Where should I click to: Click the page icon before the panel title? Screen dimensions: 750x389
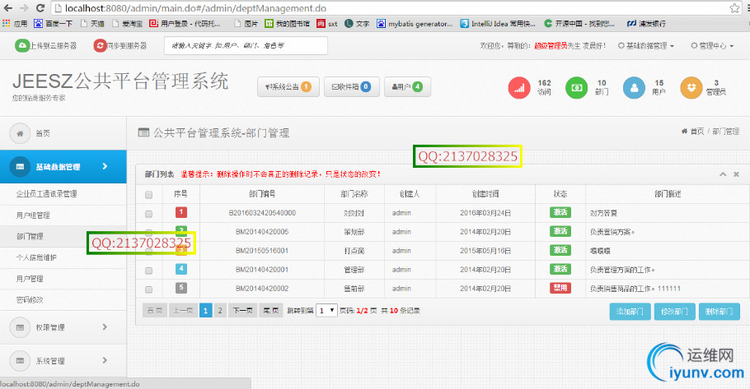click(143, 132)
